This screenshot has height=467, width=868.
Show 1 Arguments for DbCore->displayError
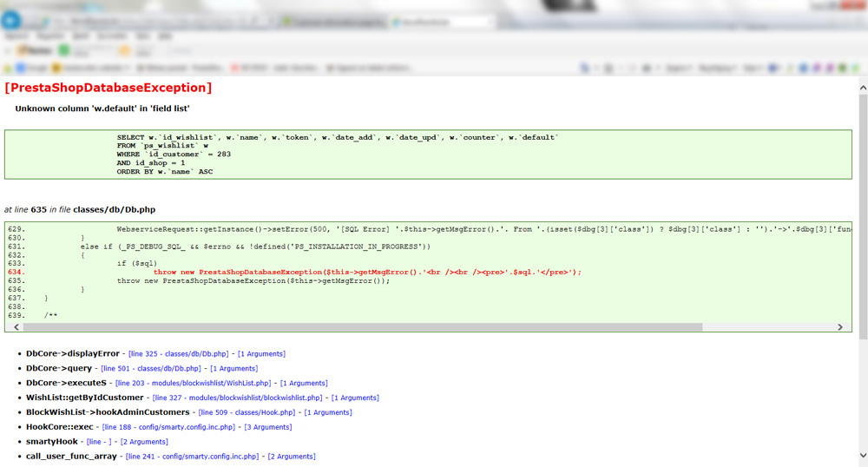(262, 353)
